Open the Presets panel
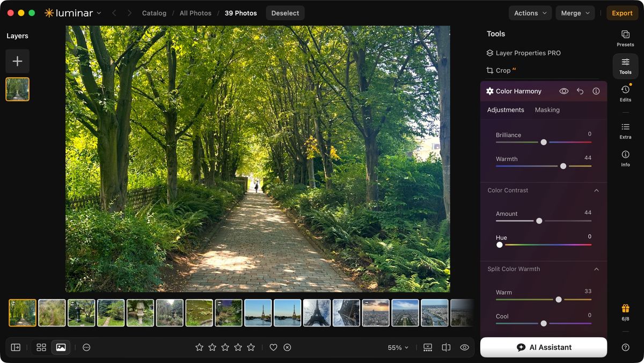Screen dimensions: 644x363 [625, 38]
